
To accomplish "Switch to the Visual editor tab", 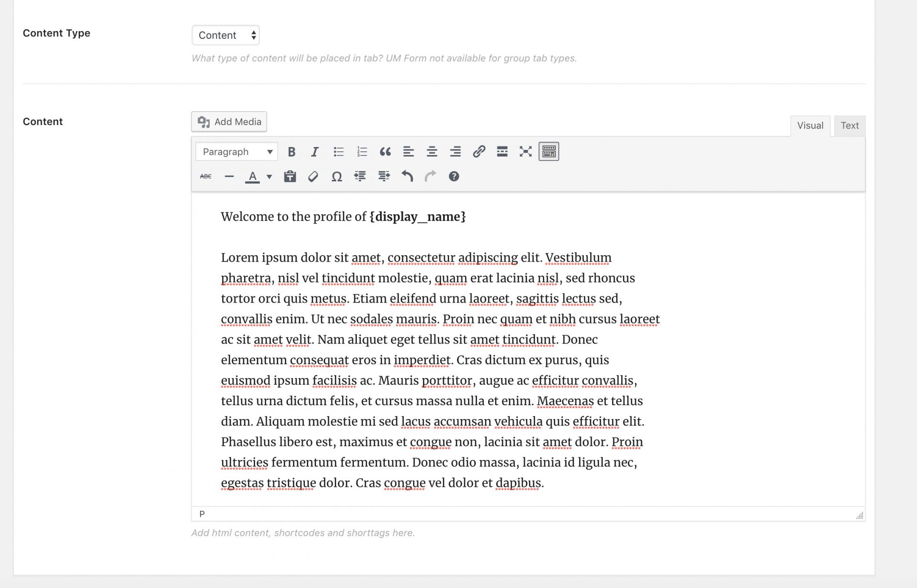I will pyautogui.click(x=810, y=126).
